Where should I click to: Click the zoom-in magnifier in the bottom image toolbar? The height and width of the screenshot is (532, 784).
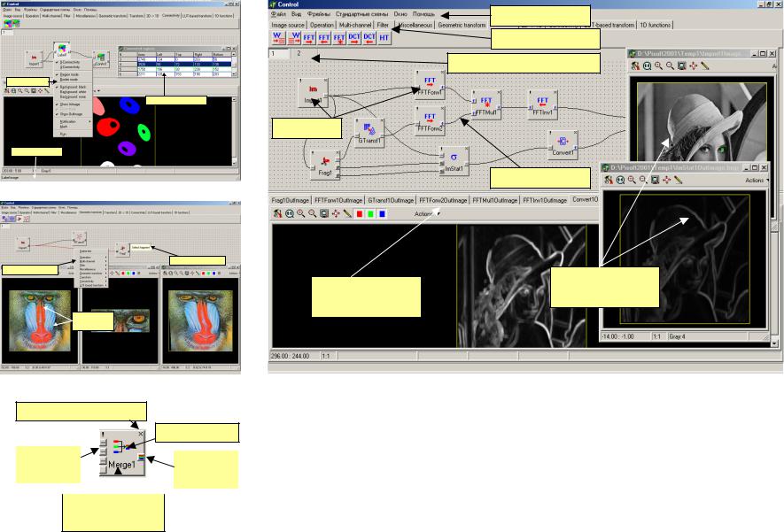(x=301, y=214)
